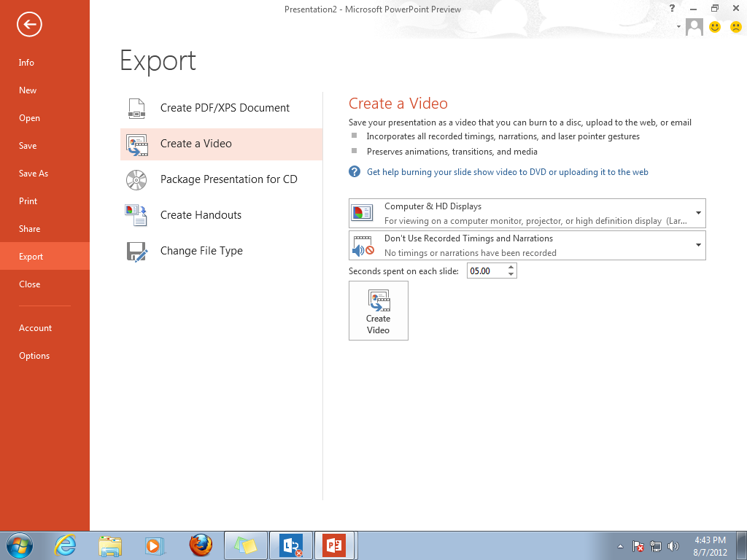
Task: Select the Export tab
Action: (44, 256)
